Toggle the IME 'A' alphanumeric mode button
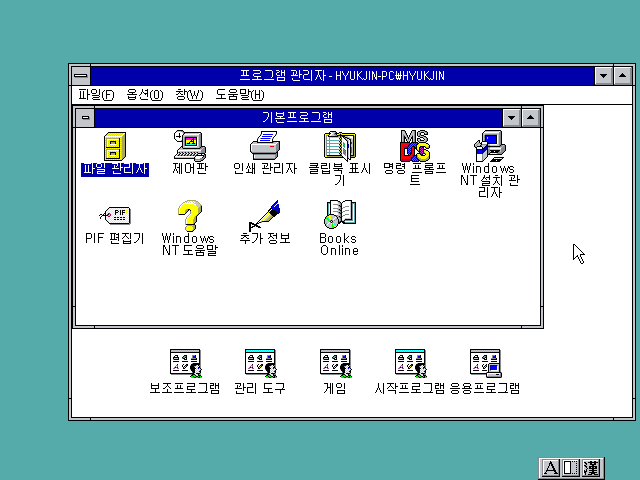 (550, 468)
